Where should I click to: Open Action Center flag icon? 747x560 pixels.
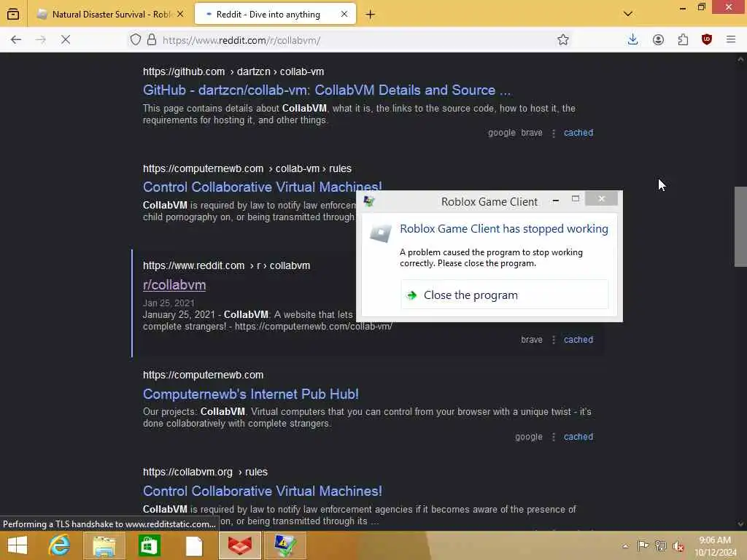point(643,546)
